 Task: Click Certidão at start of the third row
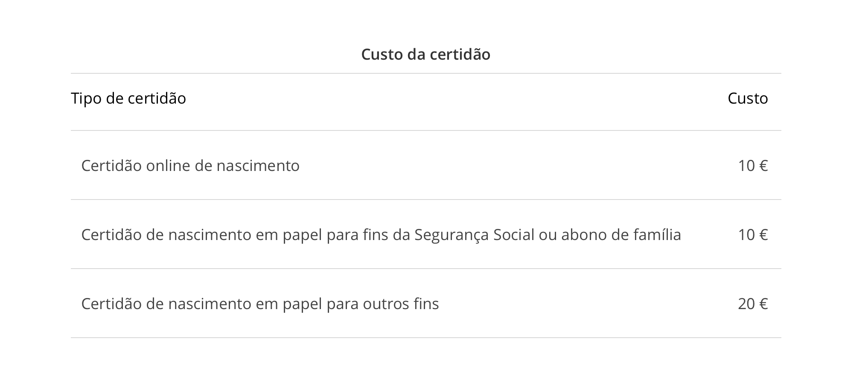111,304
